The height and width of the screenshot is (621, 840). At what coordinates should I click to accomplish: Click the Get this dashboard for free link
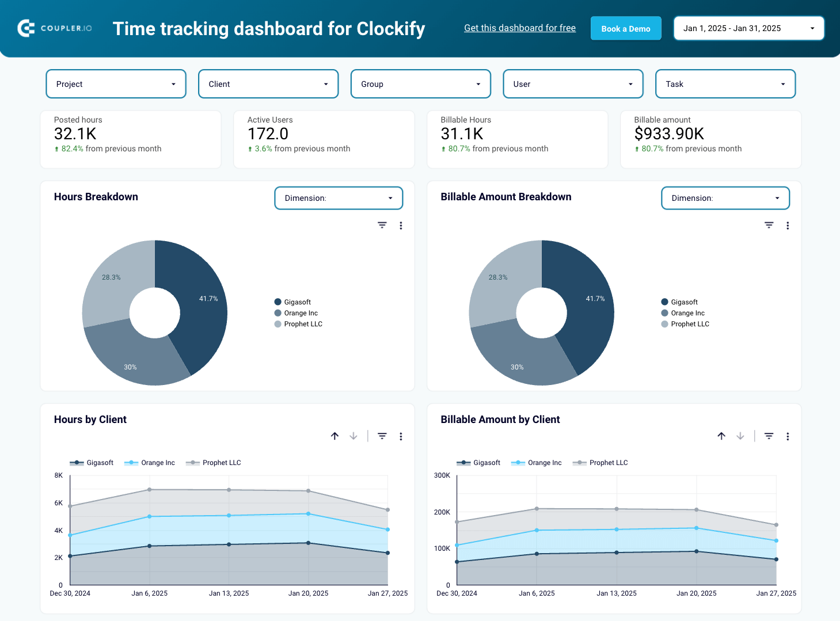pyautogui.click(x=519, y=28)
